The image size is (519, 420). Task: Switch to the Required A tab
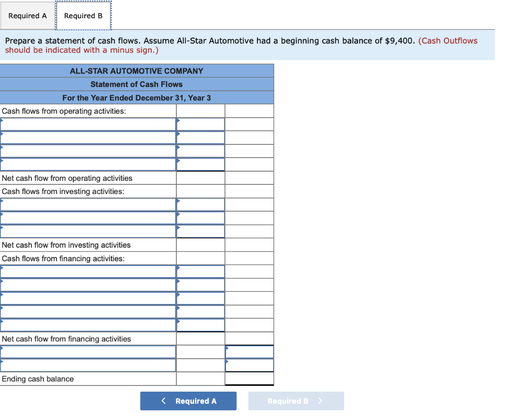click(27, 16)
